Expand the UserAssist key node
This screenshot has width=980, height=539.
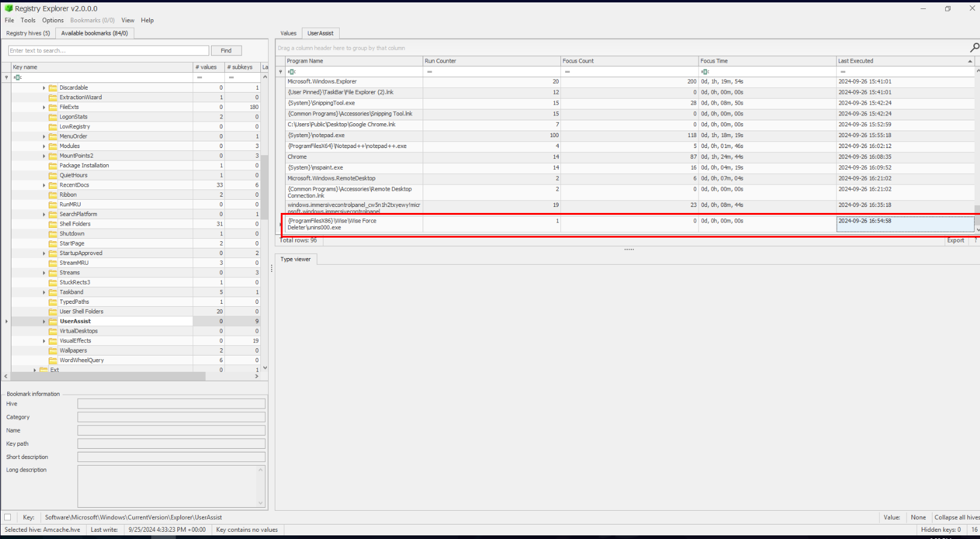(44, 321)
